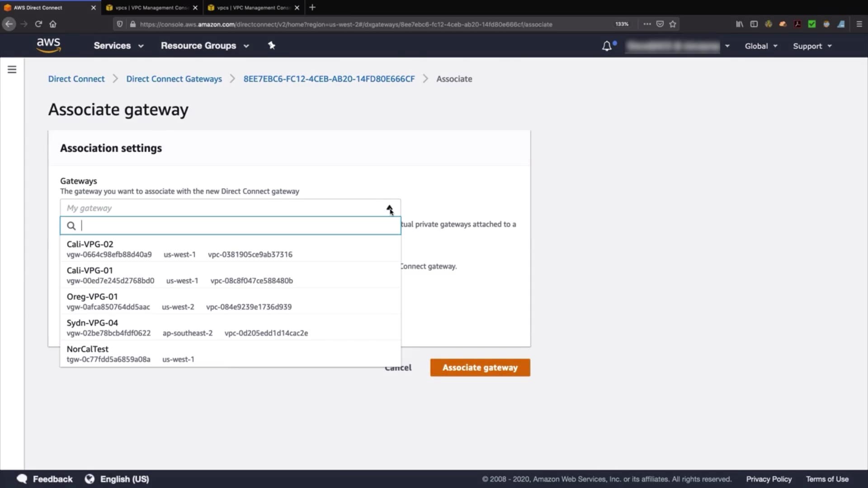Screen dimensions: 868x488
Task: Click the Feedback speech bubble icon
Action: (x=22, y=479)
